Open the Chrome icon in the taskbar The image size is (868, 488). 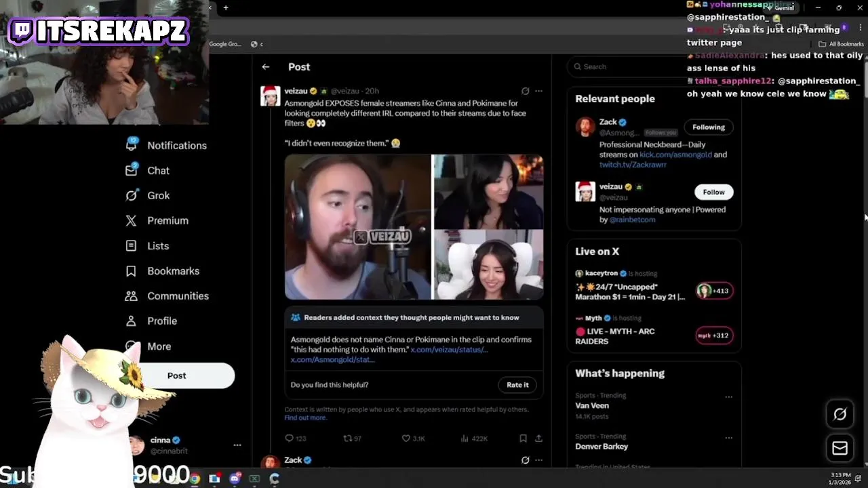pyautogui.click(x=195, y=479)
